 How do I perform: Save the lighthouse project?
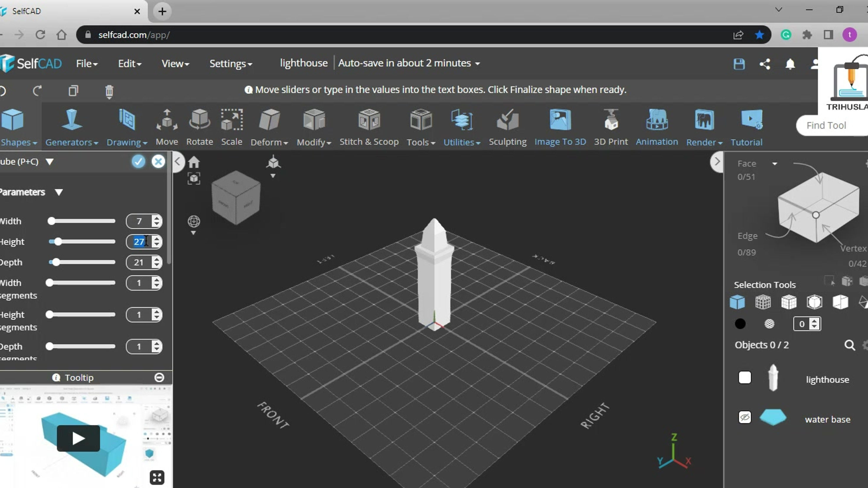click(x=739, y=64)
